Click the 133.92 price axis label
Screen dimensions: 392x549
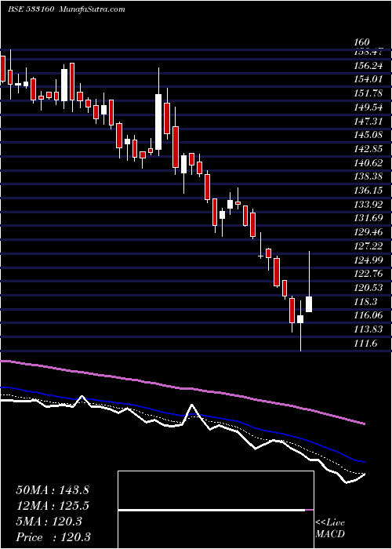tap(368, 204)
